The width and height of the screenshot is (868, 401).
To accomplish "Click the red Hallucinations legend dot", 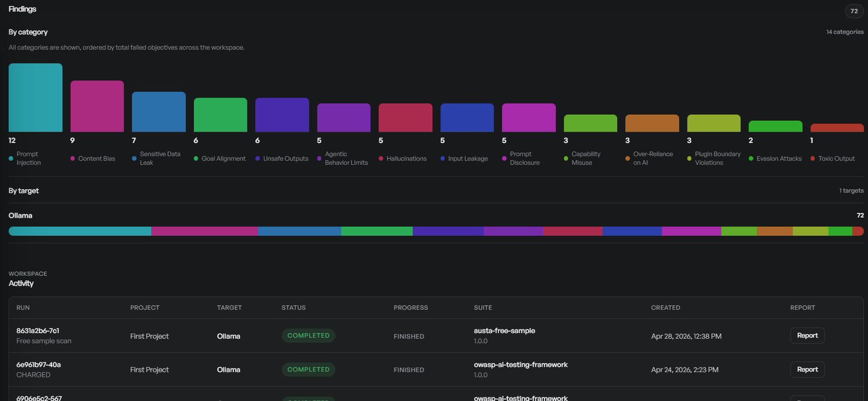I will 381,159.
